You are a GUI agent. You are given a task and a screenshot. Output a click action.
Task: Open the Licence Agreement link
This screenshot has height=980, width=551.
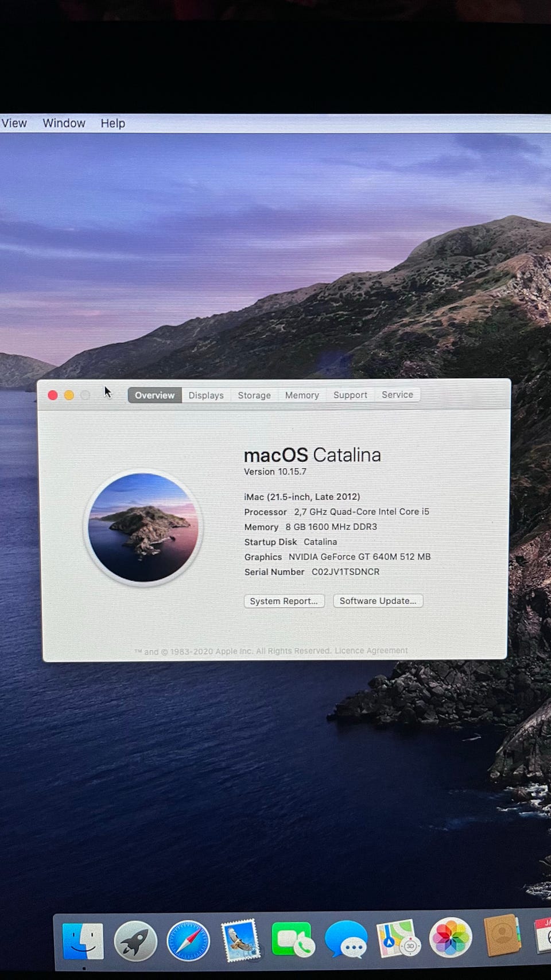point(371,650)
